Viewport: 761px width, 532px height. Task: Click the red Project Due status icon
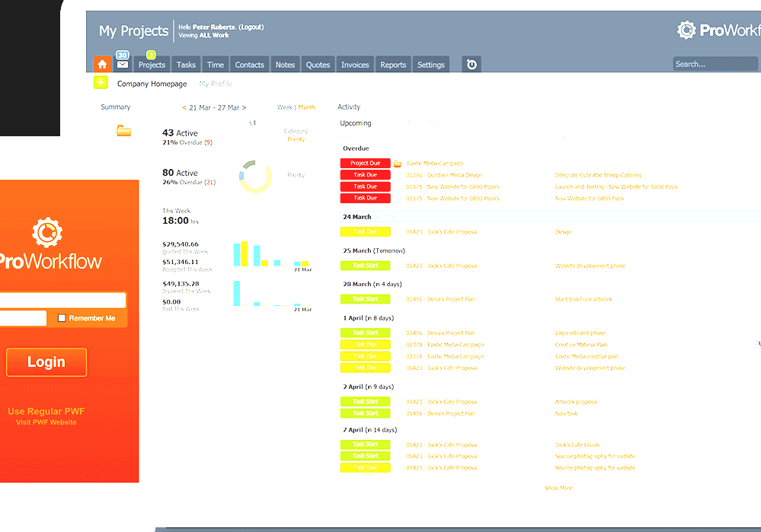[365, 163]
